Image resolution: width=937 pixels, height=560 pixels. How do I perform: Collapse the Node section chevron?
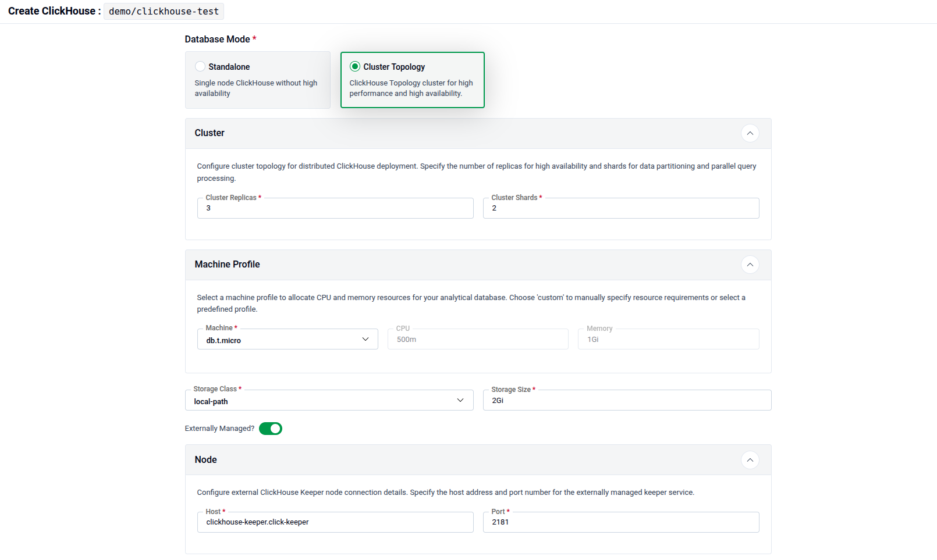click(750, 460)
